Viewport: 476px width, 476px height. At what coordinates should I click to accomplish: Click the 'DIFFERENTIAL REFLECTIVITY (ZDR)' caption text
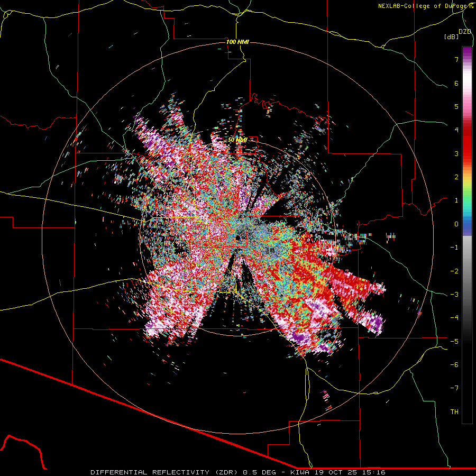click(x=165, y=472)
